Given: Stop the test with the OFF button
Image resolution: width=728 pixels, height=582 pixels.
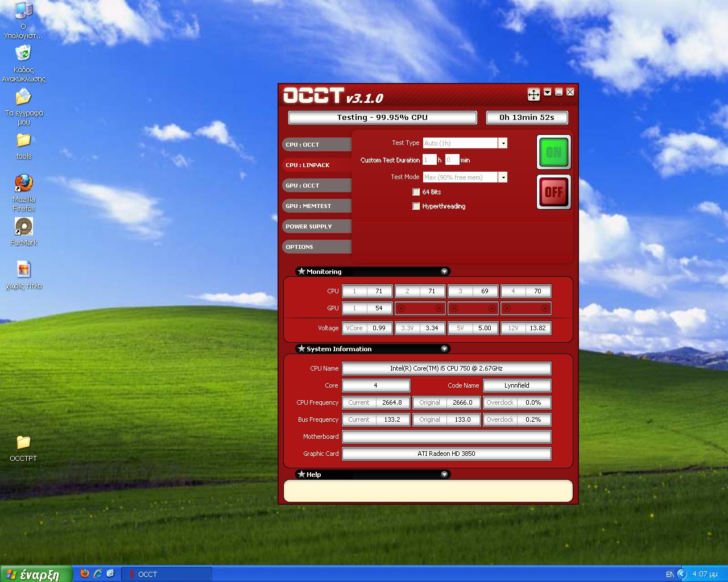Looking at the screenshot, I should 554,192.
